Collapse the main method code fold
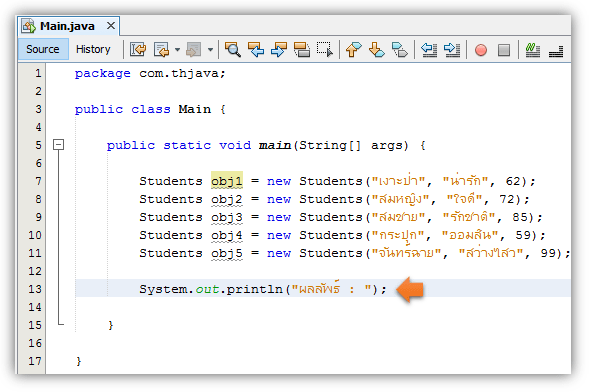This screenshot has height=392, width=591. 58,145
